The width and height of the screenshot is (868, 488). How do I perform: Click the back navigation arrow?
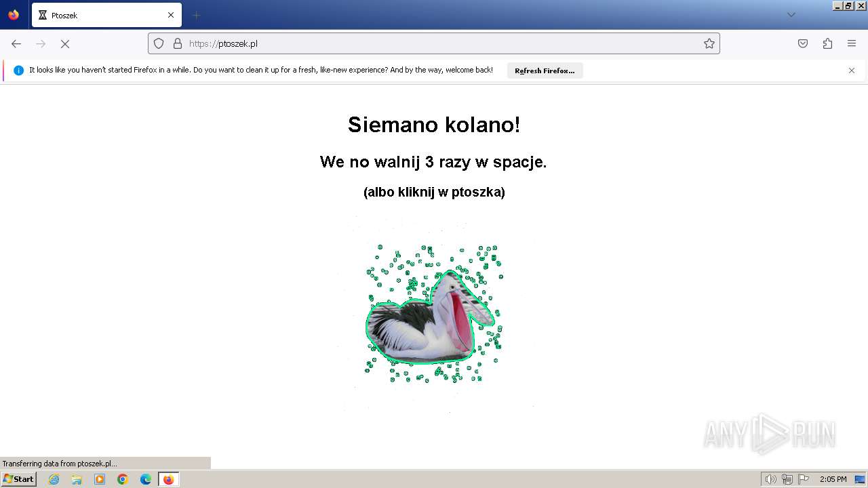(x=16, y=43)
